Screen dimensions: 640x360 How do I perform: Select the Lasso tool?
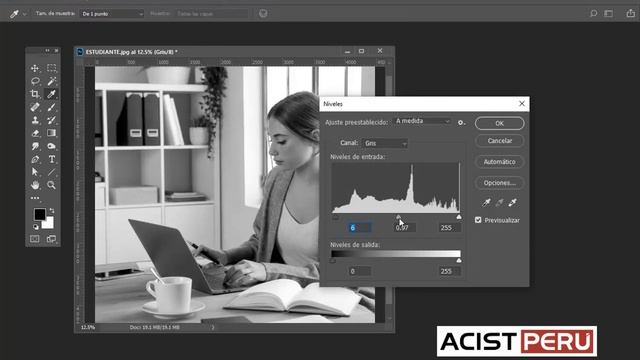pyautogui.click(x=35, y=81)
